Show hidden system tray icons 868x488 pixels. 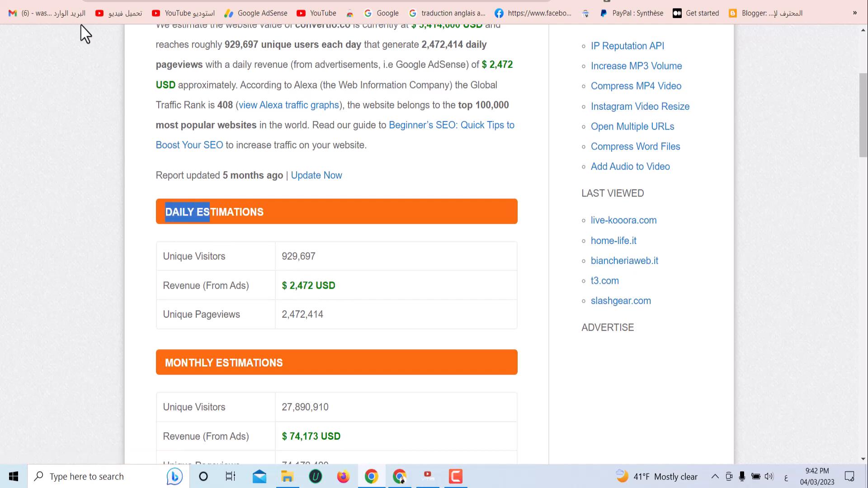click(715, 476)
